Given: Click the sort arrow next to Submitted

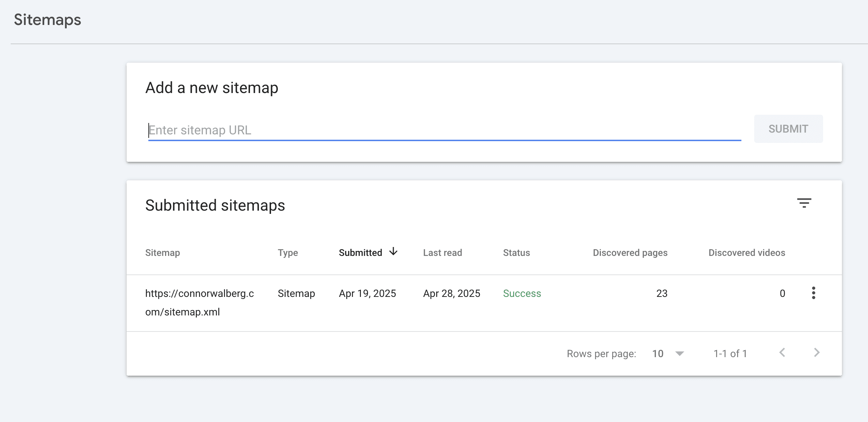Looking at the screenshot, I should point(393,252).
